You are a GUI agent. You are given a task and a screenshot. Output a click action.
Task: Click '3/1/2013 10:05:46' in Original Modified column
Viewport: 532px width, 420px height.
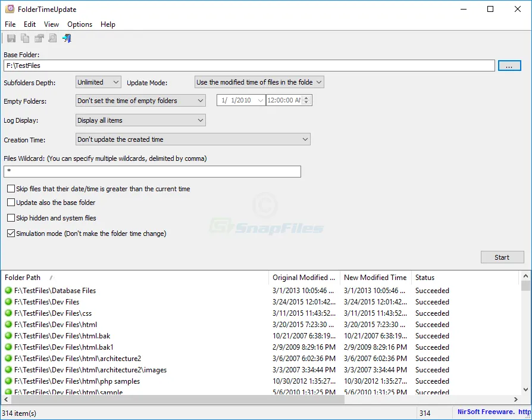pos(305,291)
